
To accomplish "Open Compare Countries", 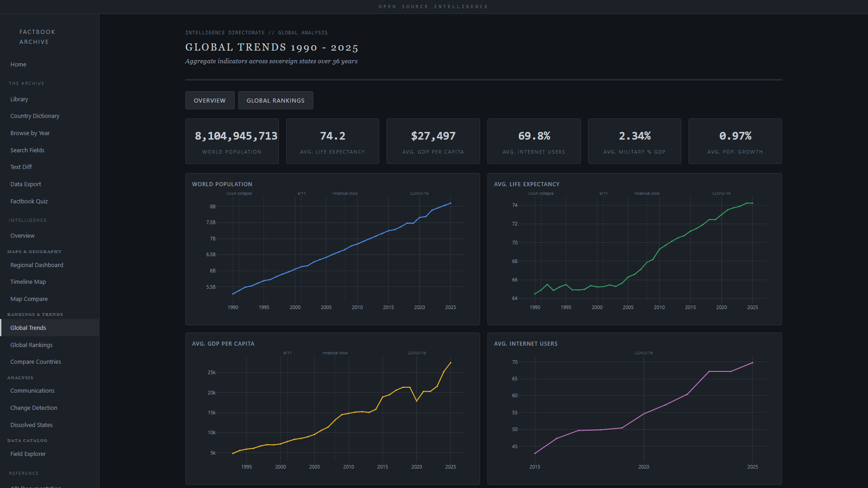I will tap(35, 361).
